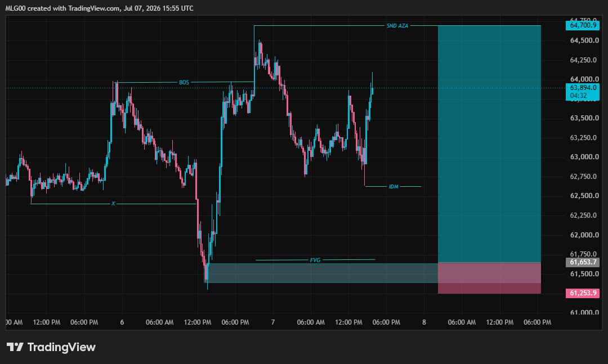Click the FVG shaded rectangle
The width and height of the screenshot is (608, 364).
(x=321, y=273)
